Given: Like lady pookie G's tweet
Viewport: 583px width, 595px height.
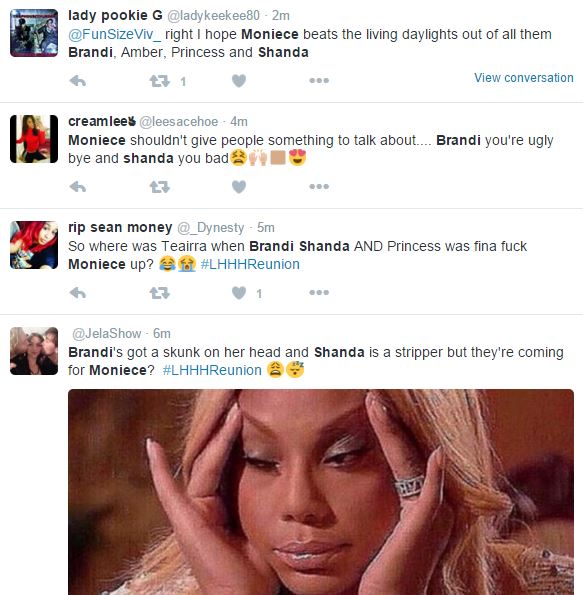Looking at the screenshot, I should click(239, 81).
